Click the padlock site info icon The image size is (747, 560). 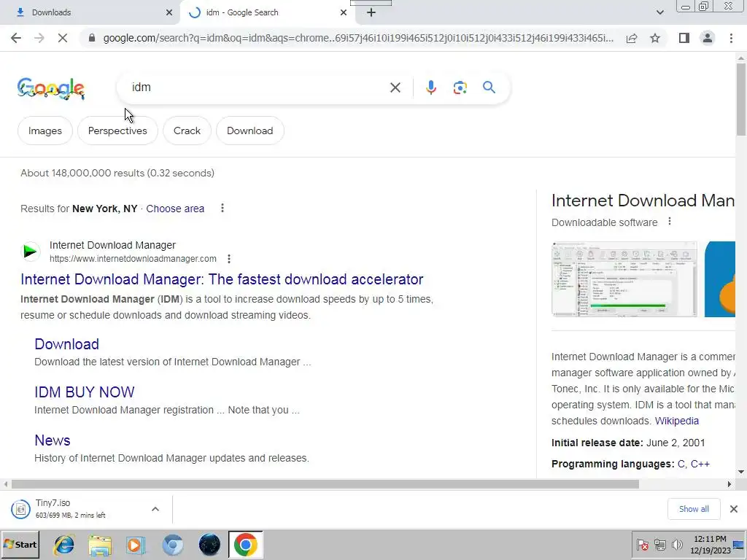(92, 38)
